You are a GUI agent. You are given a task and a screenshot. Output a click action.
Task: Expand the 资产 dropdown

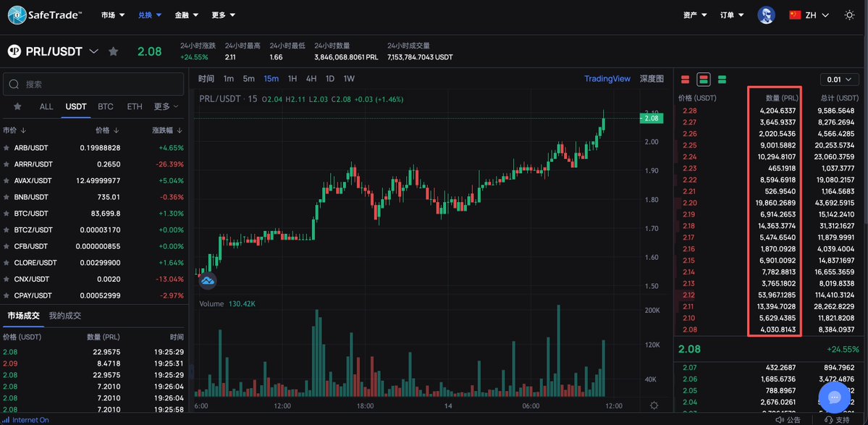point(695,15)
